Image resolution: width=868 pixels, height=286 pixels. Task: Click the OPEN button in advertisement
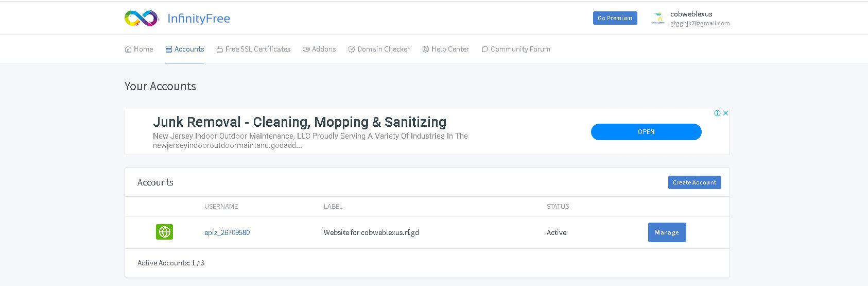(x=646, y=132)
